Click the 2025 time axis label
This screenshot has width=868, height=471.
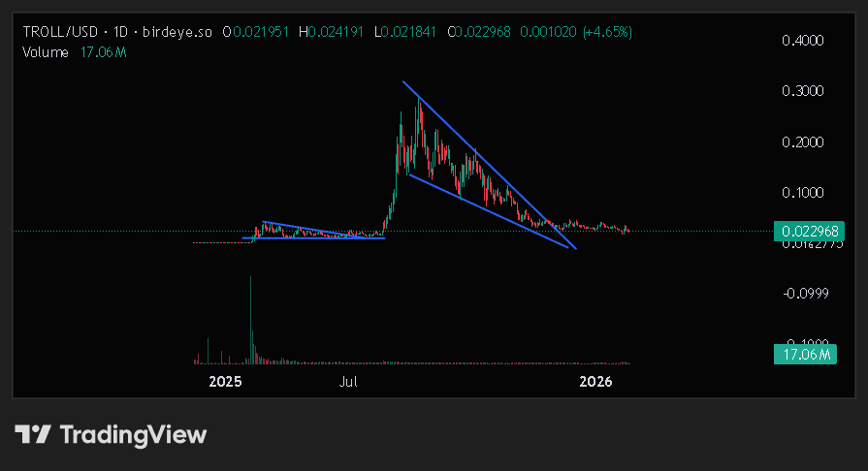tap(225, 382)
